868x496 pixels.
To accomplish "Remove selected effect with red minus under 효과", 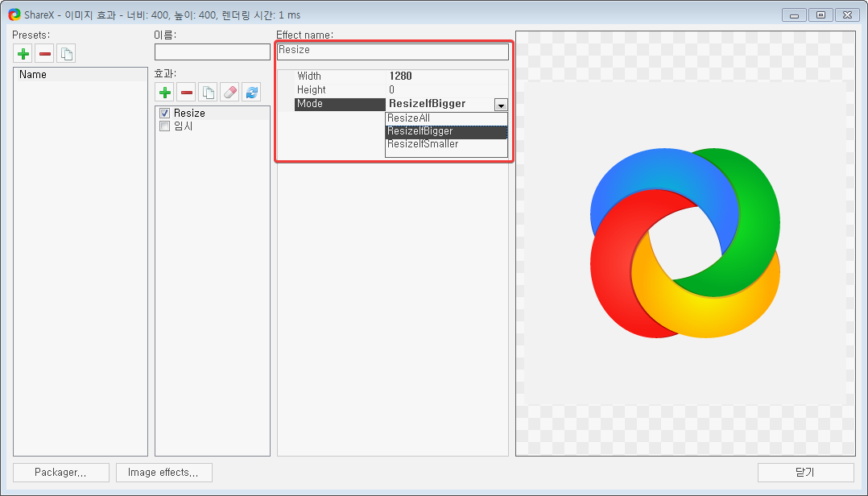I will tap(187, 92).
